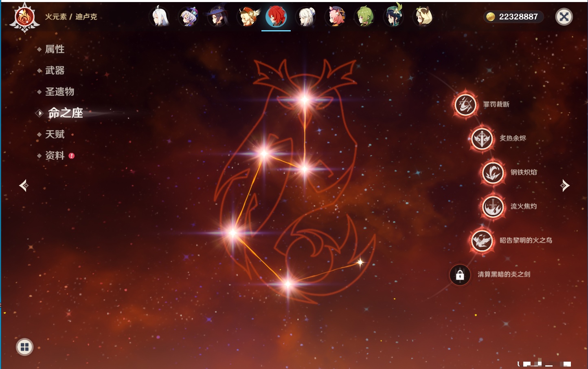Go to next character with right arrow
The width and height of the screenshot is (588, 369).
(x=564, y=186)
